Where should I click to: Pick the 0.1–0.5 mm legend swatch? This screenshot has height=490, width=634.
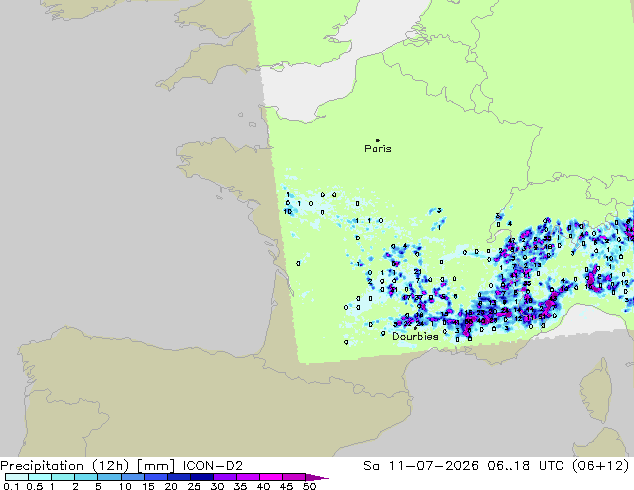click(17, 477)
